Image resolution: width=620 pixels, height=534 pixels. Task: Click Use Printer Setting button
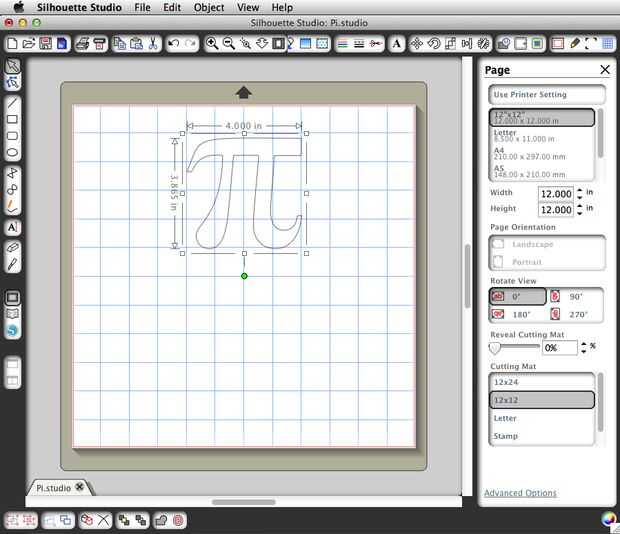pyautogui.click(x=547, y=95)
